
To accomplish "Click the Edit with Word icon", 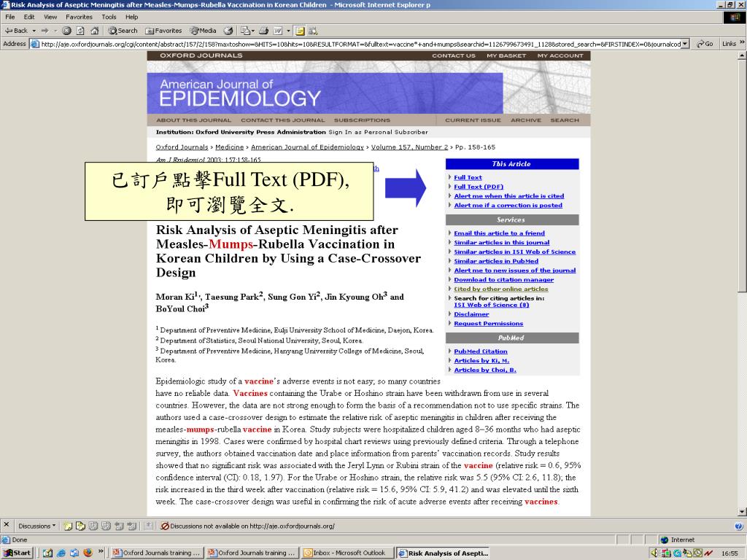I will pos(278,31).
